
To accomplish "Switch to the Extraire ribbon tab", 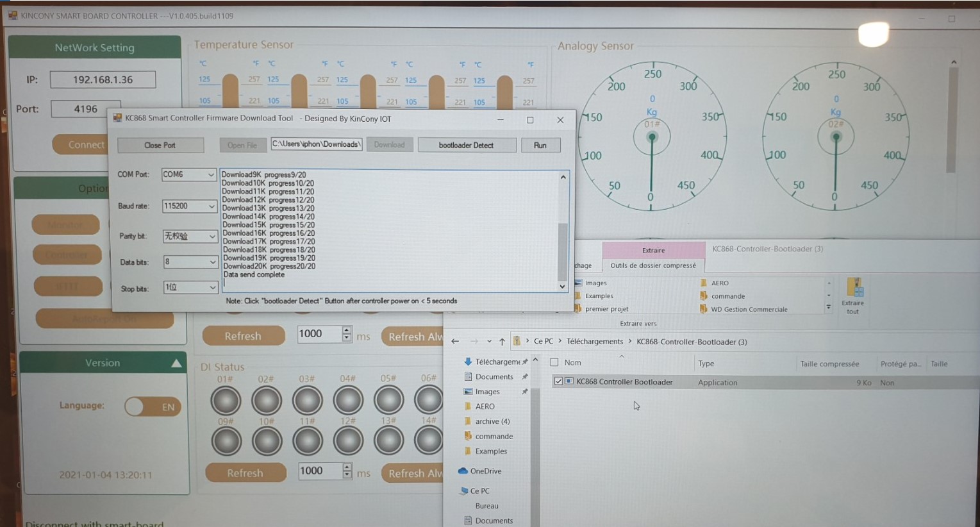I will point(653,250).
